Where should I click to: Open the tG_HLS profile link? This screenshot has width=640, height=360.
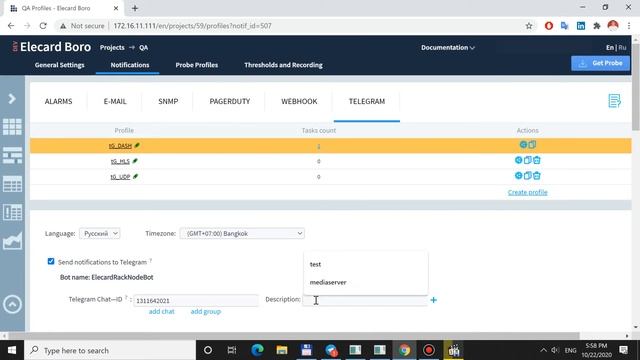[x=120, y=161]
